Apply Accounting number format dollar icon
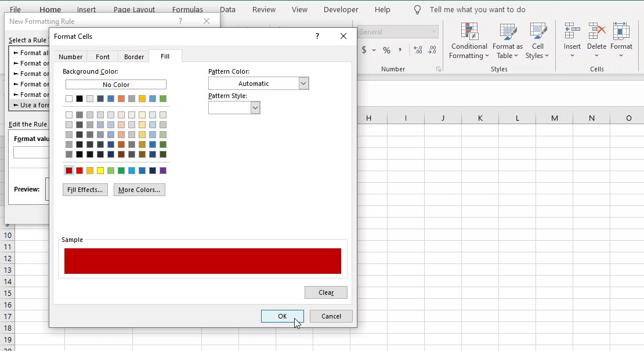Viewport: 644px width, 351px height. coord(364,50)
